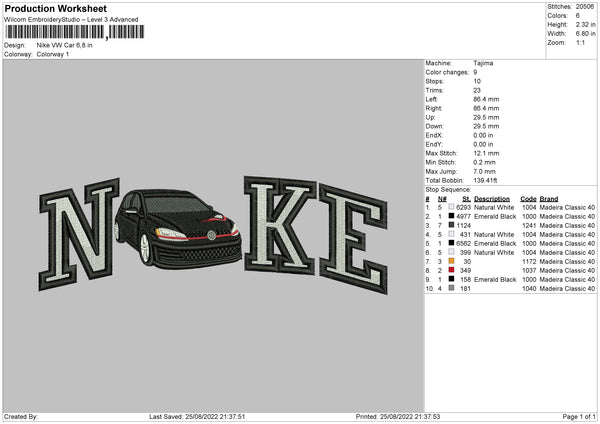Click the 'Up:' 29.5 mm value

click(x=486, y=117)
